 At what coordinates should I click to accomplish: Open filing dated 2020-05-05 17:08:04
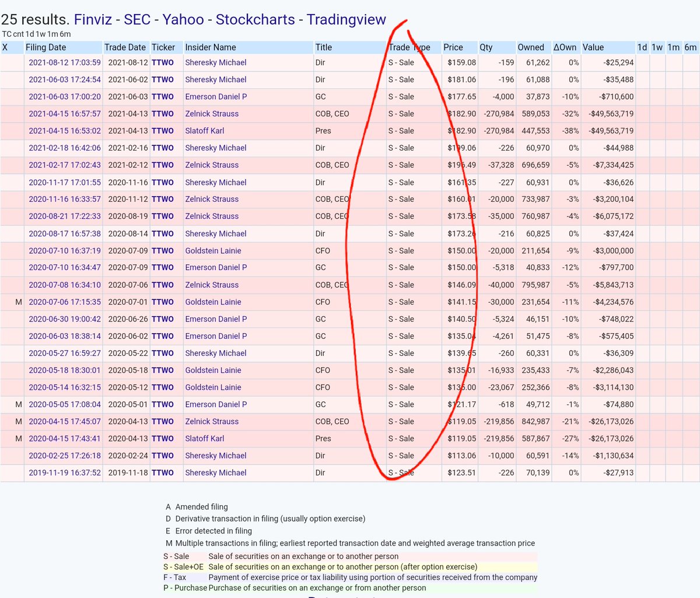click(x=65, y=404)
